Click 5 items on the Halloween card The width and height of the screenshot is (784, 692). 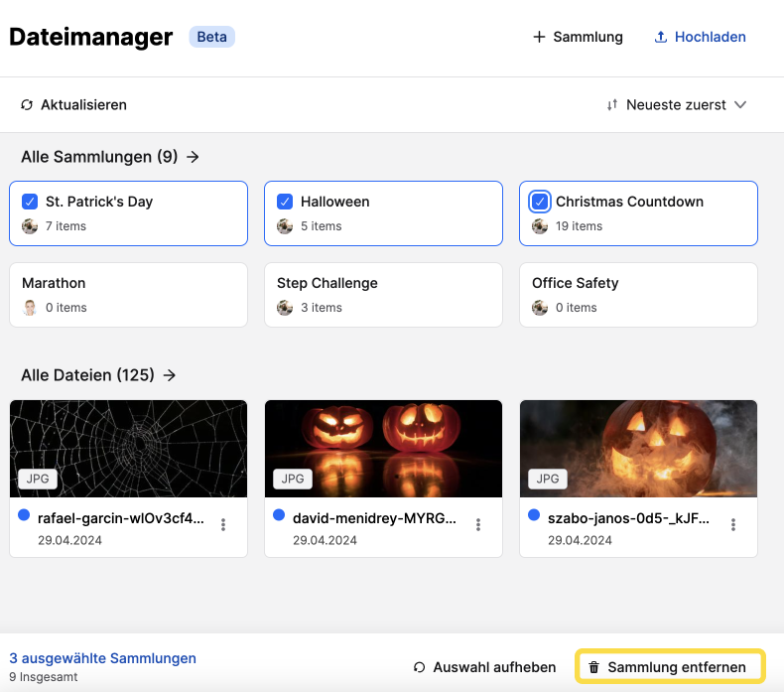point(321,226)
